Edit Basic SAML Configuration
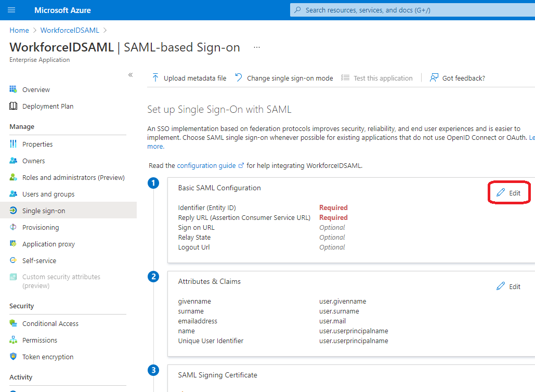This screenshot has width=535, height=392. [x=508, y=193]
